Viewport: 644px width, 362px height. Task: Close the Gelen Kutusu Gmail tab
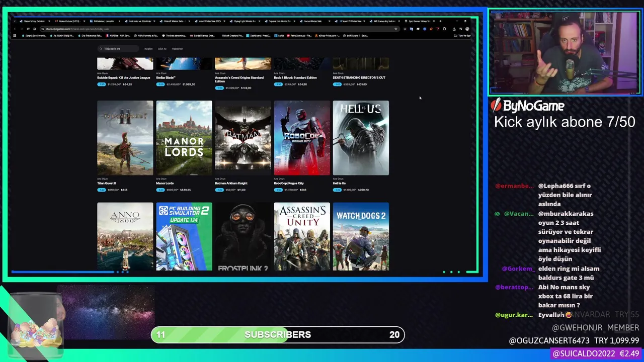click(x=84, y=21)
